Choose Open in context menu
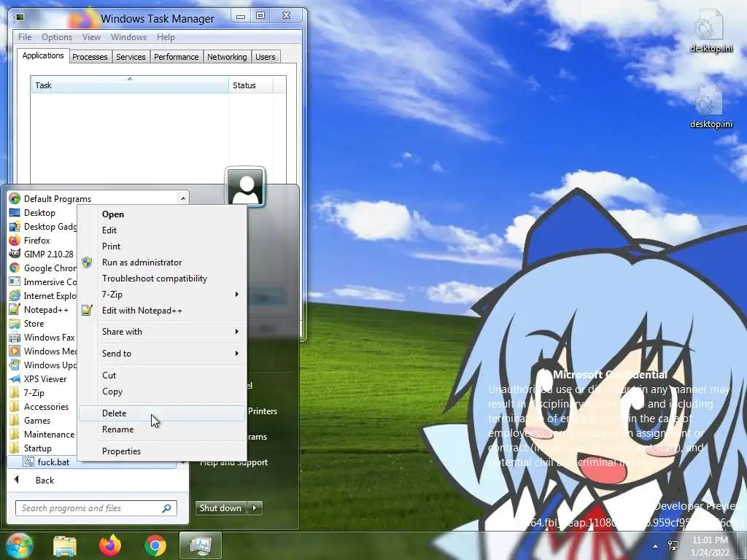Viewport: 747px width, 560px height. tap(162, 214)
